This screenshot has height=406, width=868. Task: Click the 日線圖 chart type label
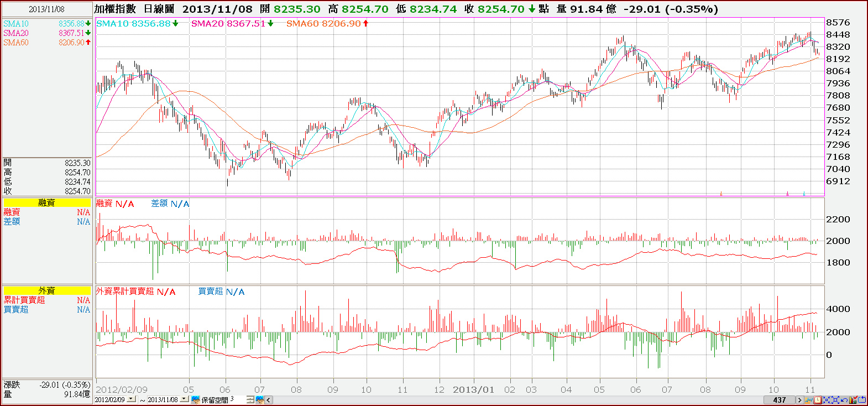(159, 9)
